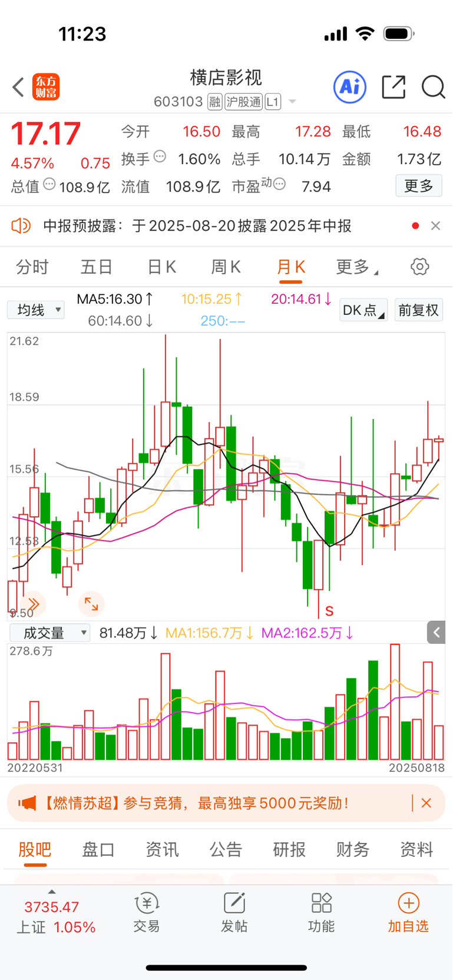This screenshot has width=453, height=980.
Task: Tap the 17.17 current price
Action: tap(46, 134)
